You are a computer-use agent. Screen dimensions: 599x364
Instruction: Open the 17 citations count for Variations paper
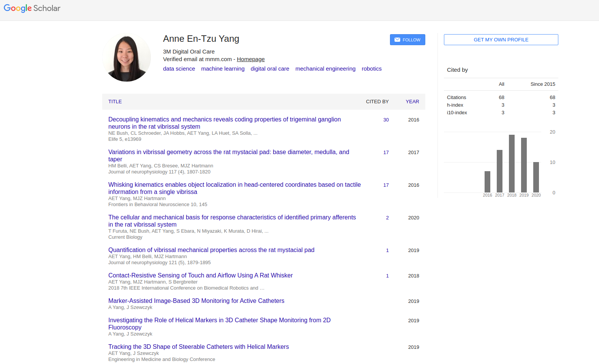tap(386, 153)
